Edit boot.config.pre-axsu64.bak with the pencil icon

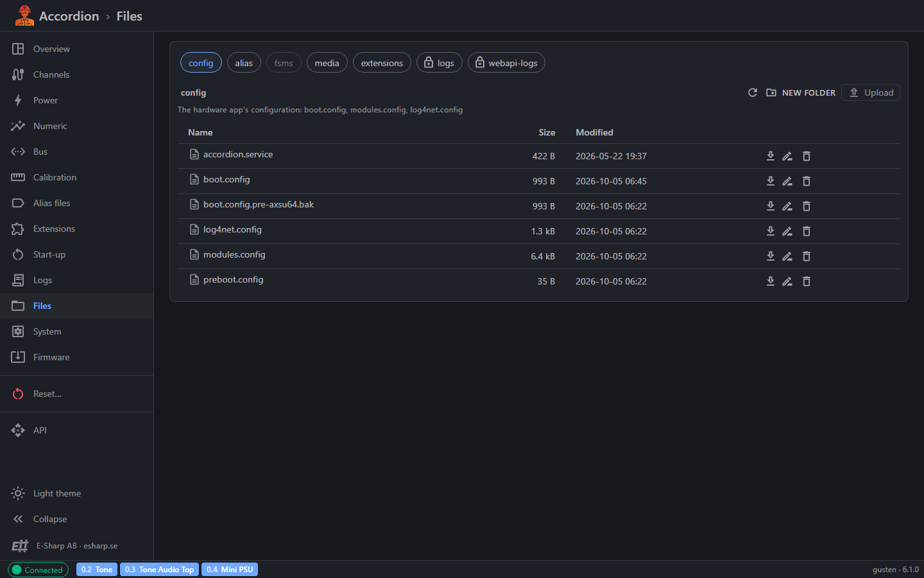tap(787, 206)
